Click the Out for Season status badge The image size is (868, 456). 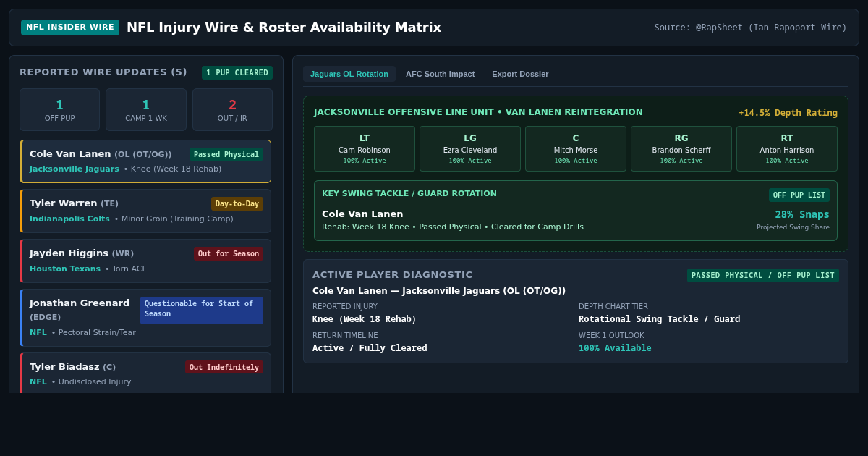coord(229,253)
